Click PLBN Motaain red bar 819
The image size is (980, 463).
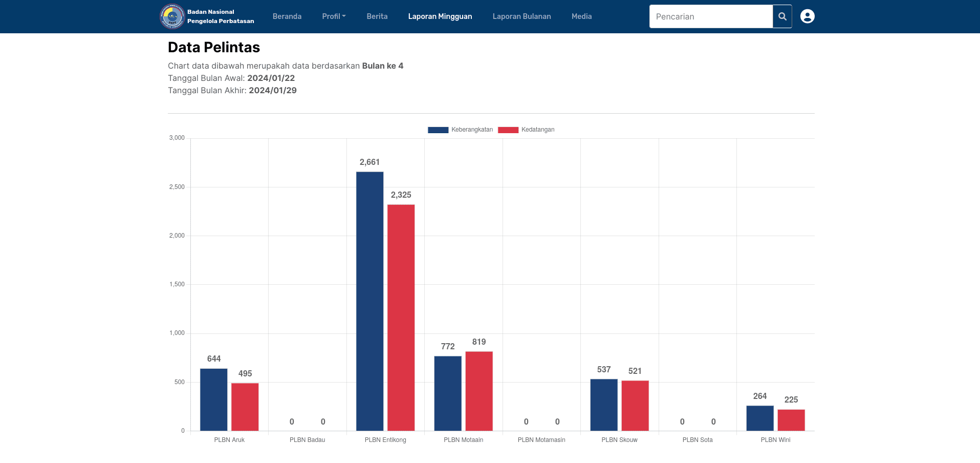point(479,391)
